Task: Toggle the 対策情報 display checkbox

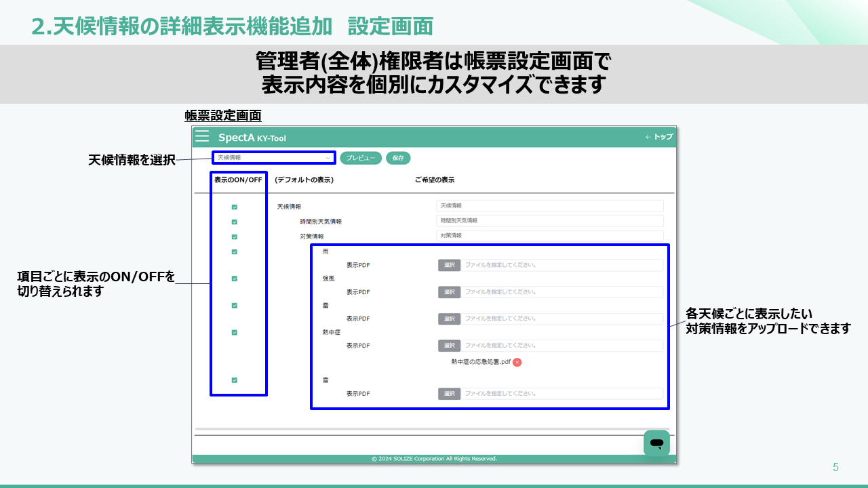Action: 235,237
